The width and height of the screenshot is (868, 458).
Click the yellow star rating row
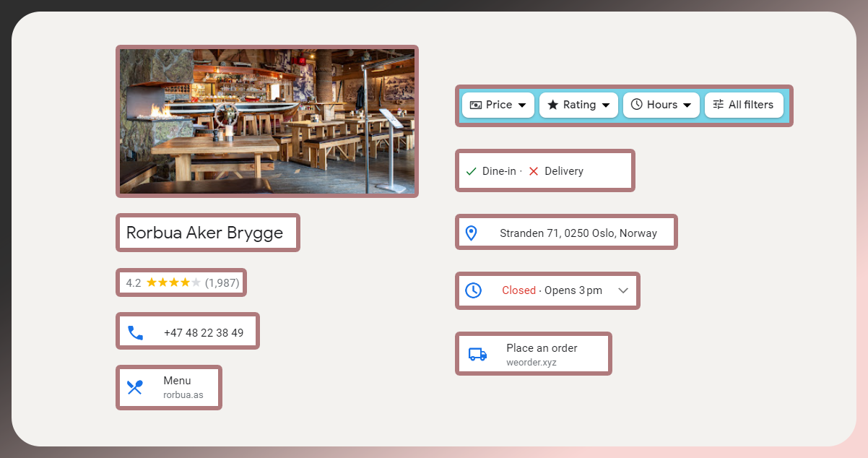173,282
